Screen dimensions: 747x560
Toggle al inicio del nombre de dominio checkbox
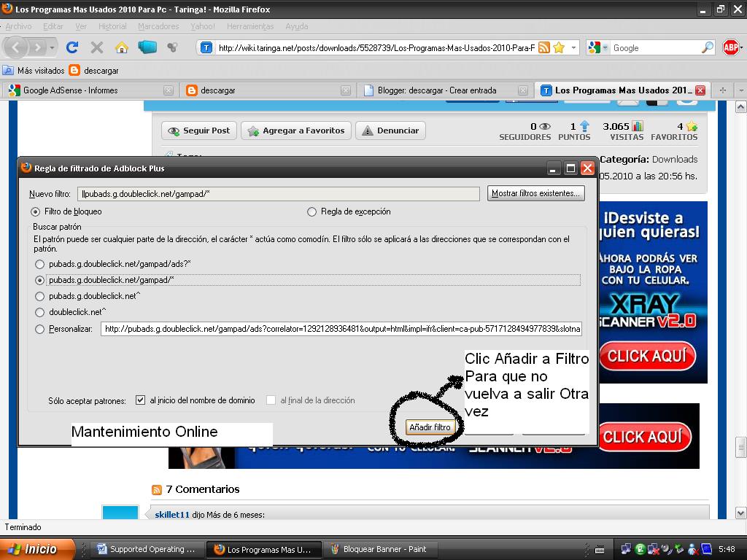click(x=140, y=400)
